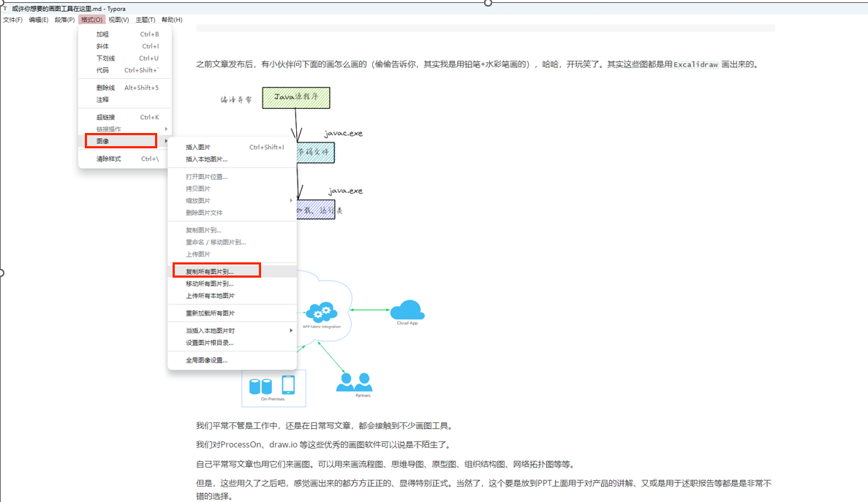Click the Excalidraw inline code text
Screen dimensions: 868x502
coord(696,65)
